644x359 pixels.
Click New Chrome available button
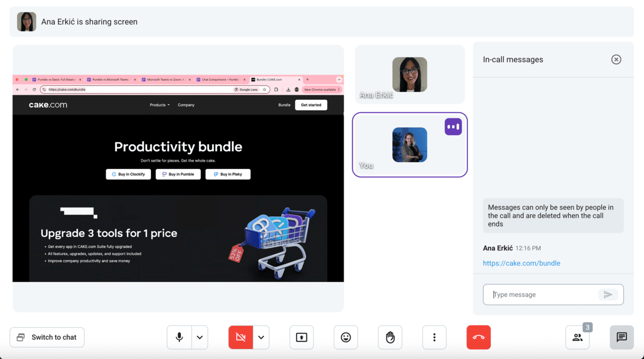click(320, 90)
